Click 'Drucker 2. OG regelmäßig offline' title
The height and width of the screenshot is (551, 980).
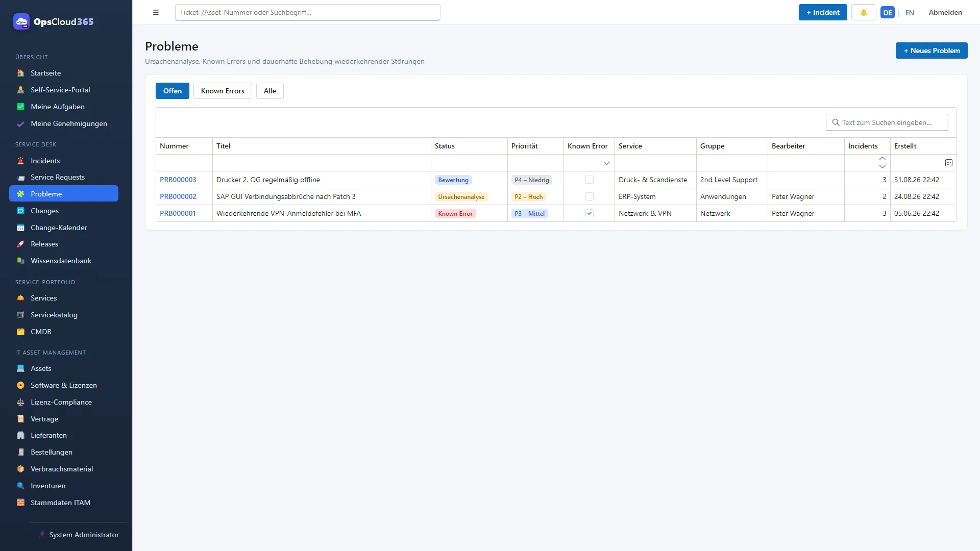point(268,180)
